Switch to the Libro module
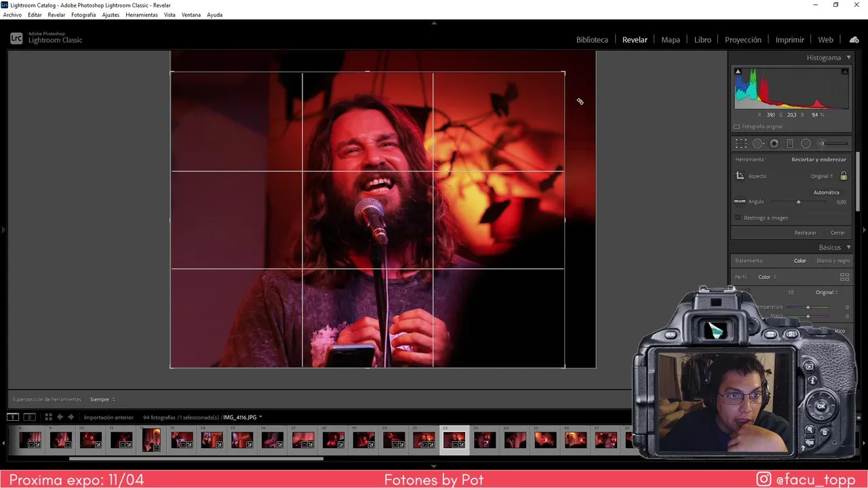 [x=703, y=40]
